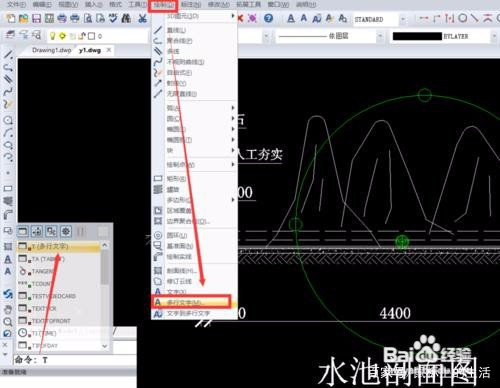This screenshot has height=388, width=500.
Task: Select the TI (TIME) command suggestion
Action: click(x=59, y=333)
